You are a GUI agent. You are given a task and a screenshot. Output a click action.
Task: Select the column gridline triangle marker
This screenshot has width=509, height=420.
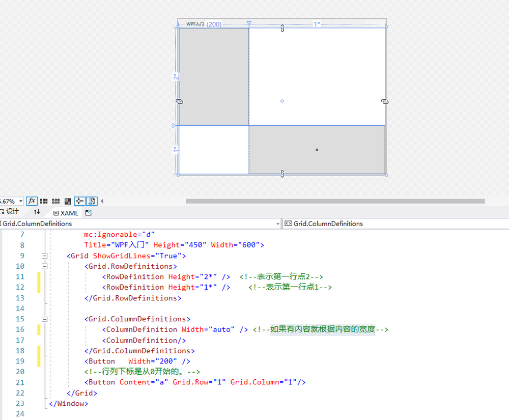click(249, 23)
